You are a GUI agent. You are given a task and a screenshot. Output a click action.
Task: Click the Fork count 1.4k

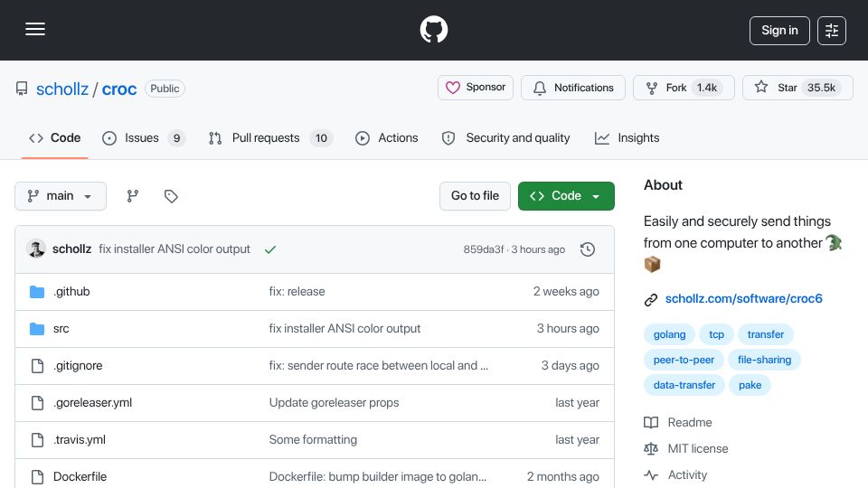(707, 88)
